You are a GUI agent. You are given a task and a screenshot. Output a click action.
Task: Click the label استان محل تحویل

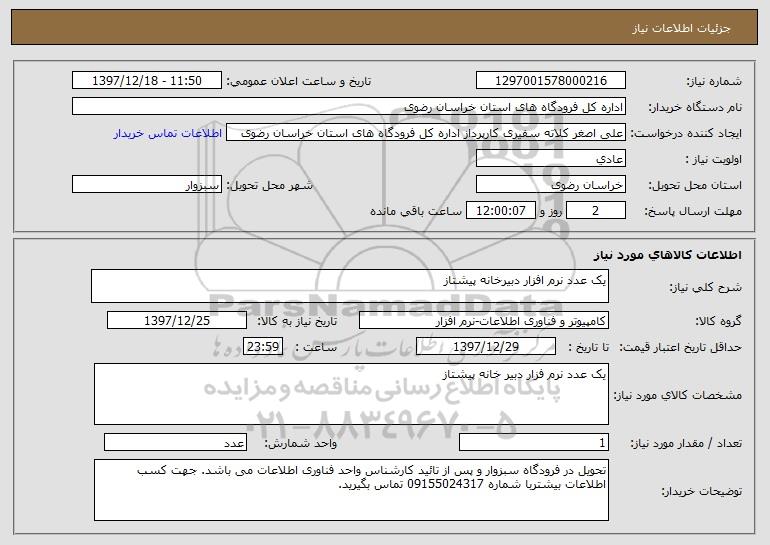click(695, 186)
